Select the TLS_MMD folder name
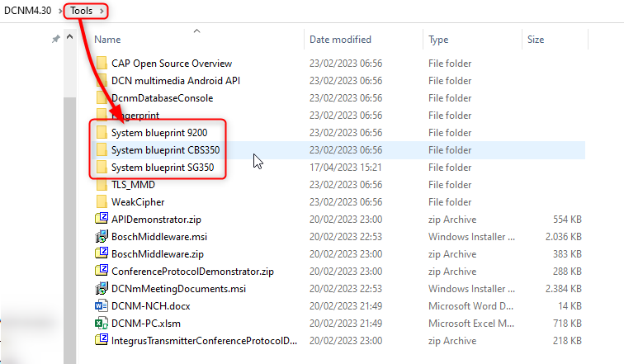The image size is (624, 364). (x=134, y=185)
